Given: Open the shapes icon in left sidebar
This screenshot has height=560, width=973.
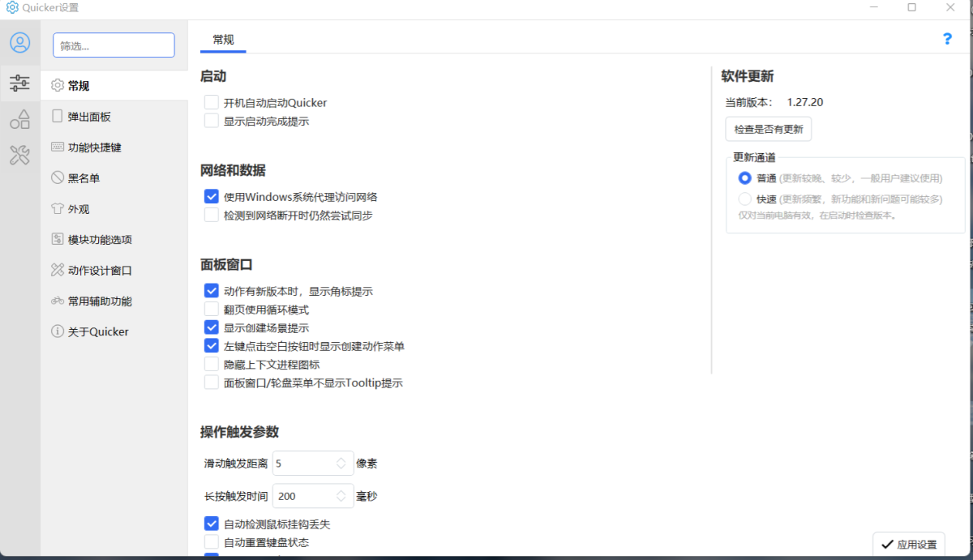Looking at the screenshot, I should 19,119.
